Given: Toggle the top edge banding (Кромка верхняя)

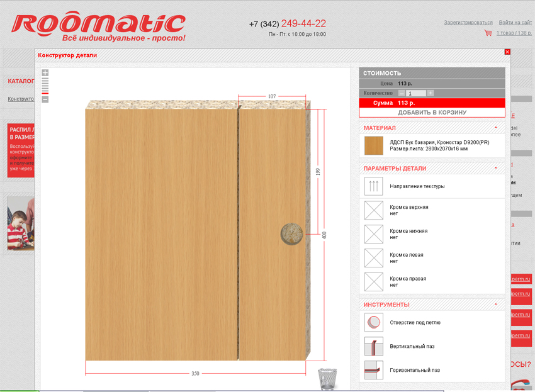Looking at the screenshot, I should click(374, 210).
